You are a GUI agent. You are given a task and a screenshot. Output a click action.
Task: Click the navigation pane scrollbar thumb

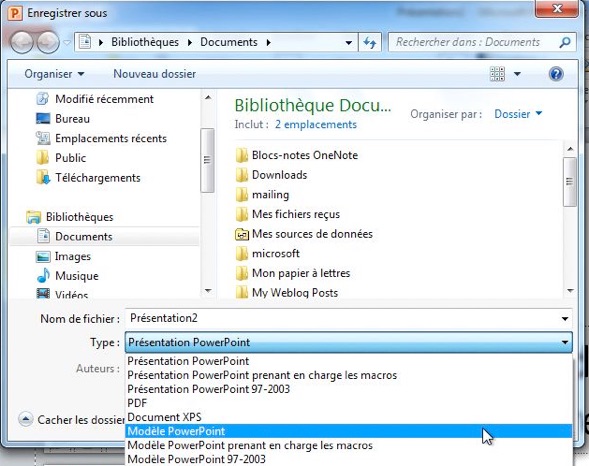click(207, 160)
